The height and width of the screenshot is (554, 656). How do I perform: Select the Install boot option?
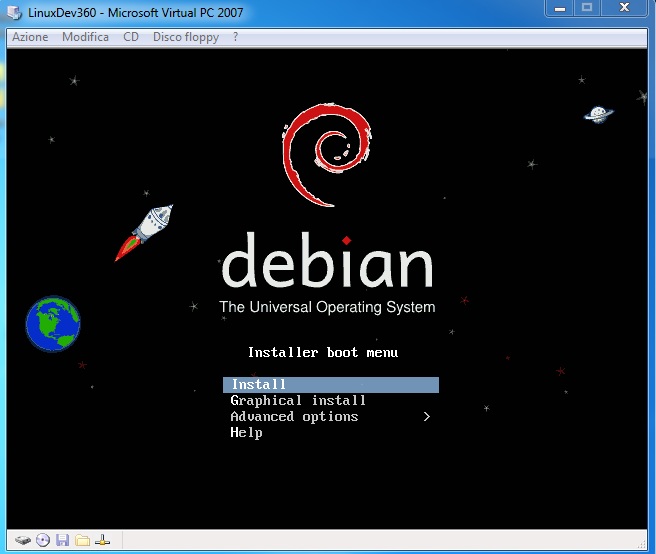(331, 385)
